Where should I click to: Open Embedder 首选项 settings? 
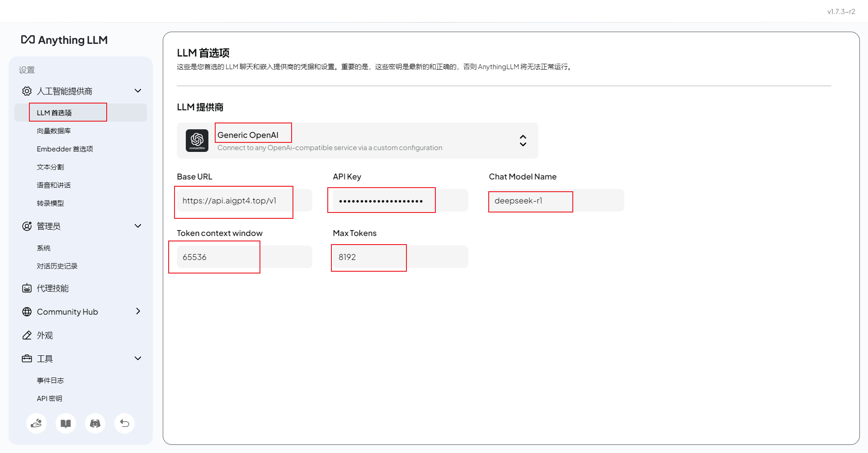tap(65, 149)
